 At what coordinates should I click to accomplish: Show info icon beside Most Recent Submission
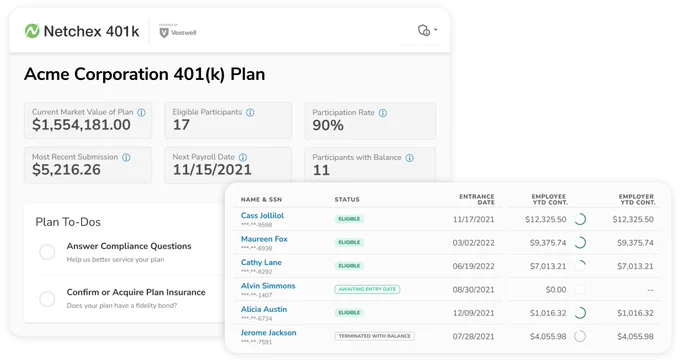pyautogui.click(x=126, y=157)
